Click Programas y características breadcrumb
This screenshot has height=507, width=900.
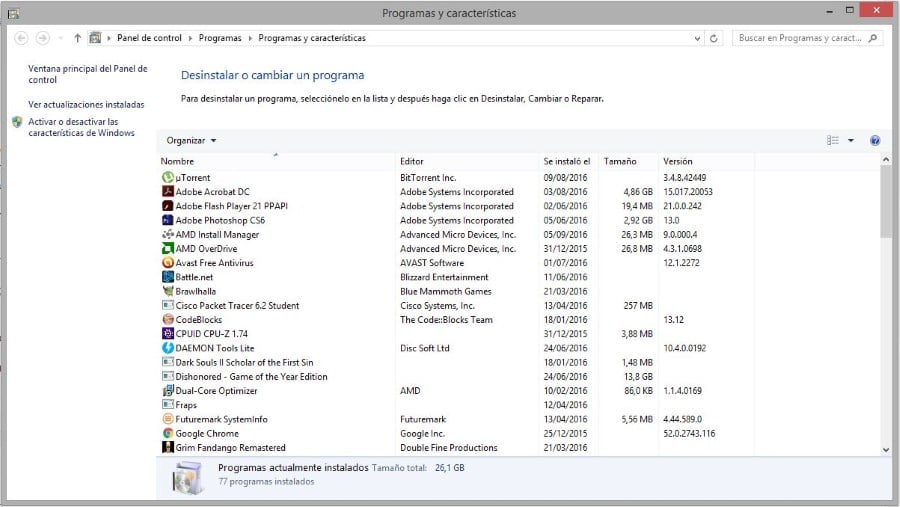tap(312, 38)
